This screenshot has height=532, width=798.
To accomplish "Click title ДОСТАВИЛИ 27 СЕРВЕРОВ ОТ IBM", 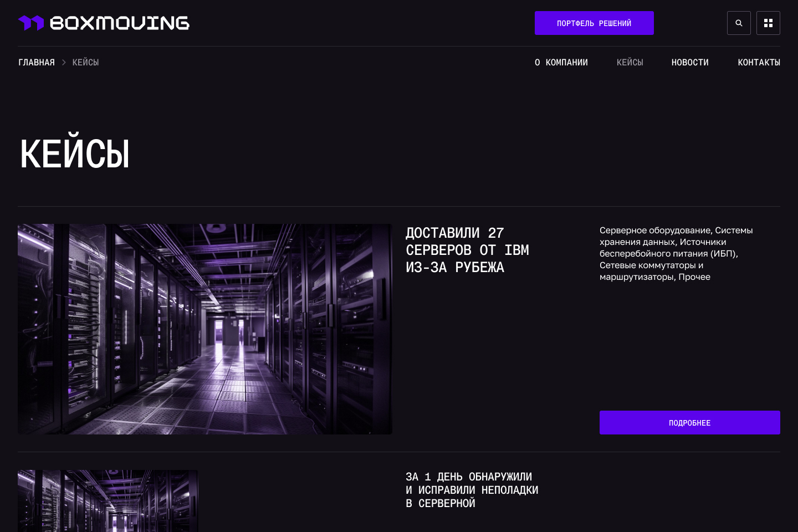I will pos(467,250).
